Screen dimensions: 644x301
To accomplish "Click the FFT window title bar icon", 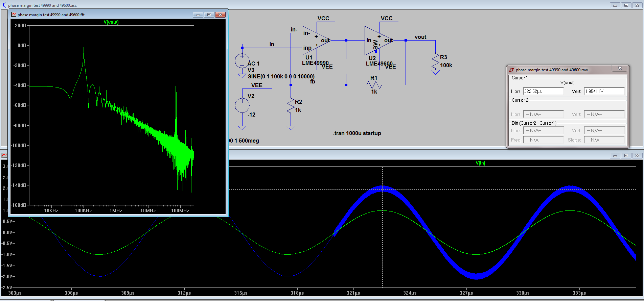I will (14, 15).
